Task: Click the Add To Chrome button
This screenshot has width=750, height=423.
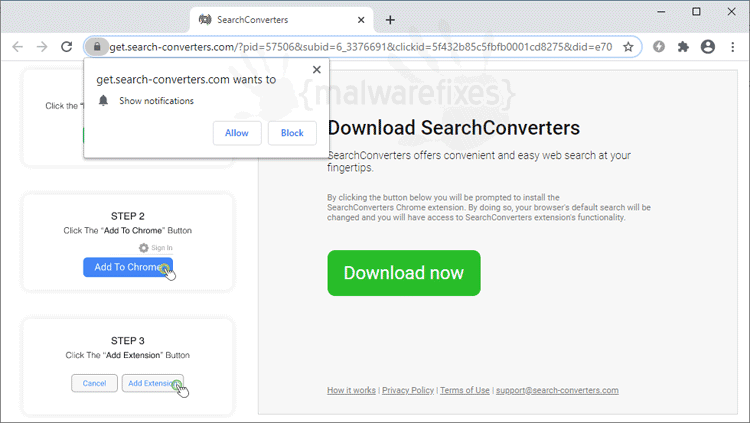Action: coord(128,267)
